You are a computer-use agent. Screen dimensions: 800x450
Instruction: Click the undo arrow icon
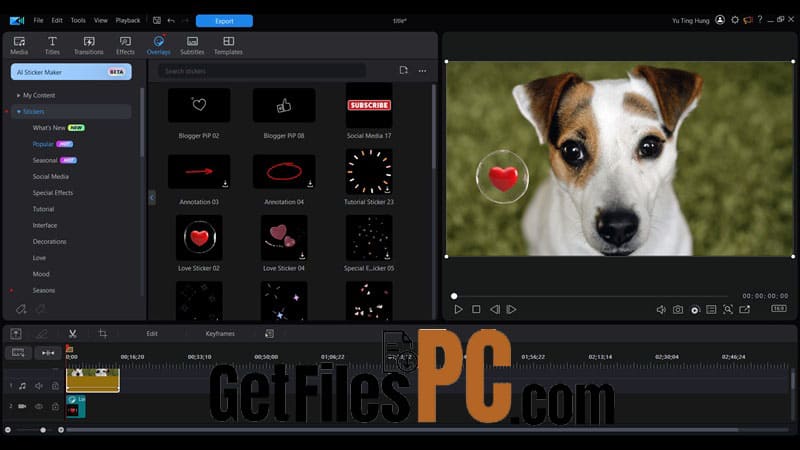point(171,20)
